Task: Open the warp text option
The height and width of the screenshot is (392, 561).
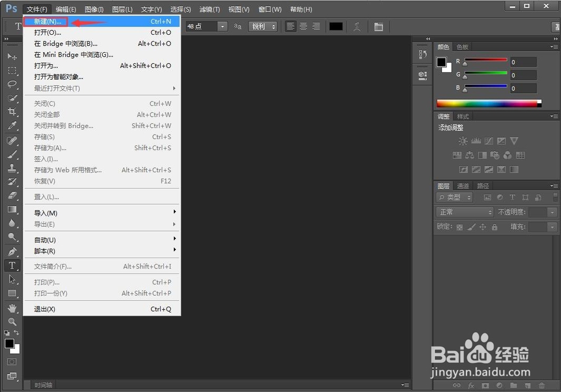Action: click(x=357, y=26)
